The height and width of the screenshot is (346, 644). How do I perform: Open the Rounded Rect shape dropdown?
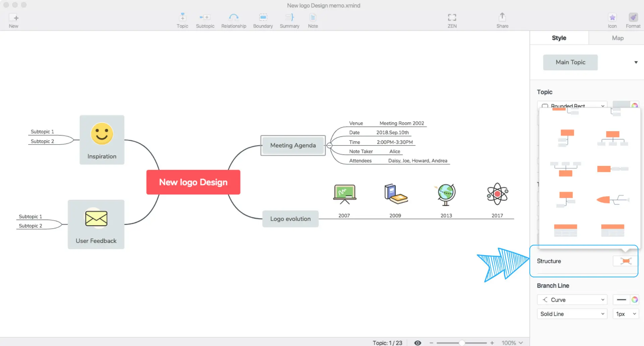[572, 105]
